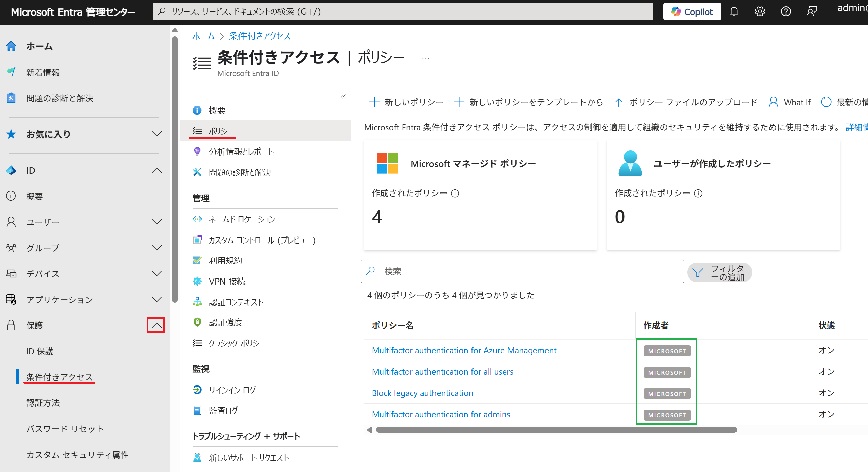The image size is (868, 472).
Task: Open Block legacy authentication policy link
Action: [x=422, y=393]
